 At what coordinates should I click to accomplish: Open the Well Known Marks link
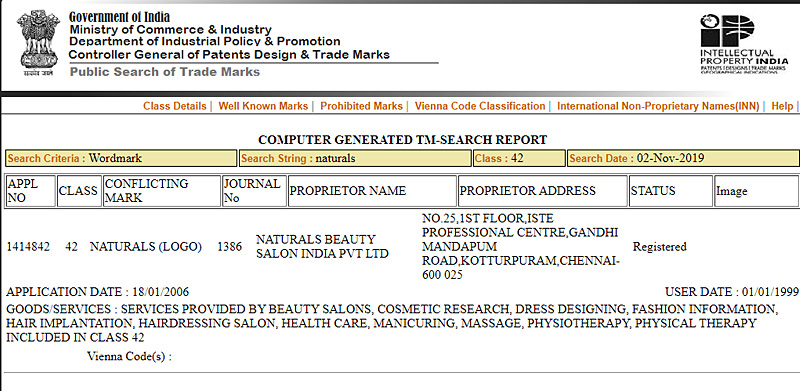point(263,106)
